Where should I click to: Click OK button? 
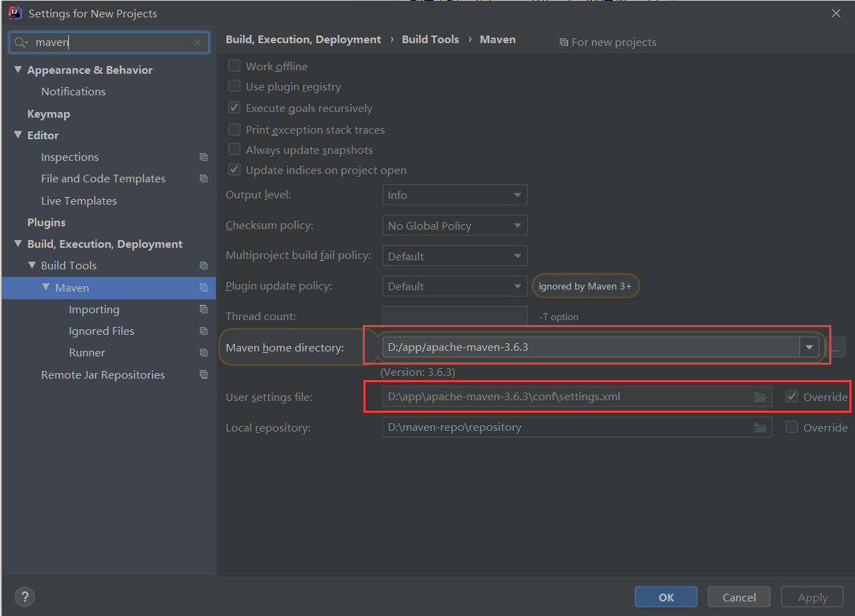pyautogui.click(x=666, y=597)
